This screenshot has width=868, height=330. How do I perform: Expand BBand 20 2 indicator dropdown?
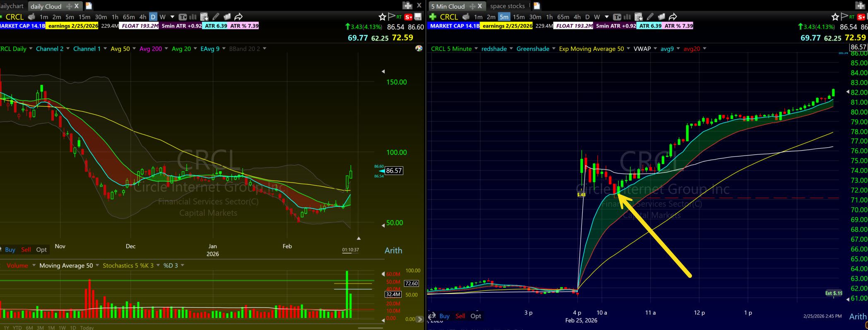tap(264, 48)
